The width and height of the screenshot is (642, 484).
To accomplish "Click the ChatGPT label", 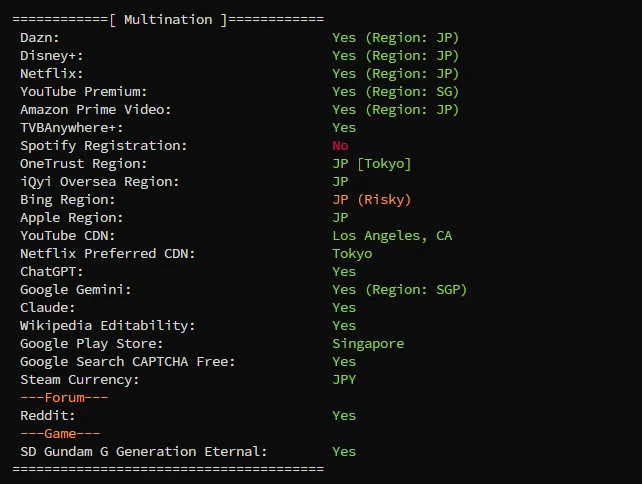I will tap(52, 271).
